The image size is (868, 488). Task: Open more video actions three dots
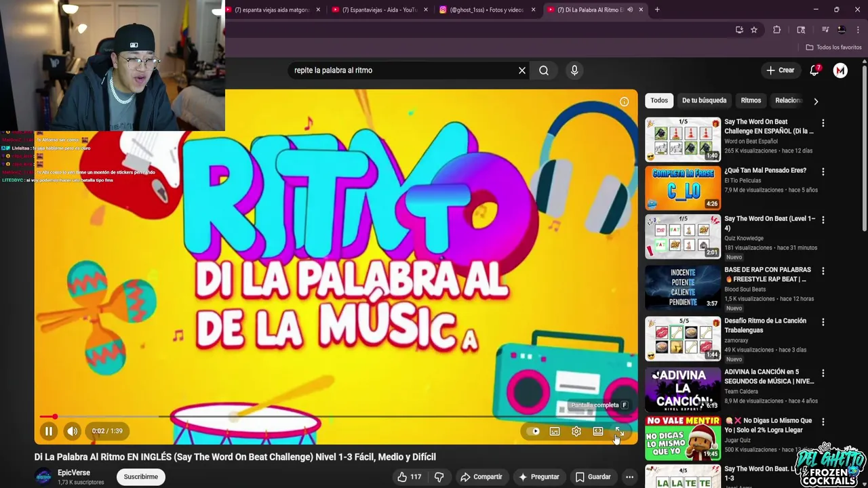[629, 477]
